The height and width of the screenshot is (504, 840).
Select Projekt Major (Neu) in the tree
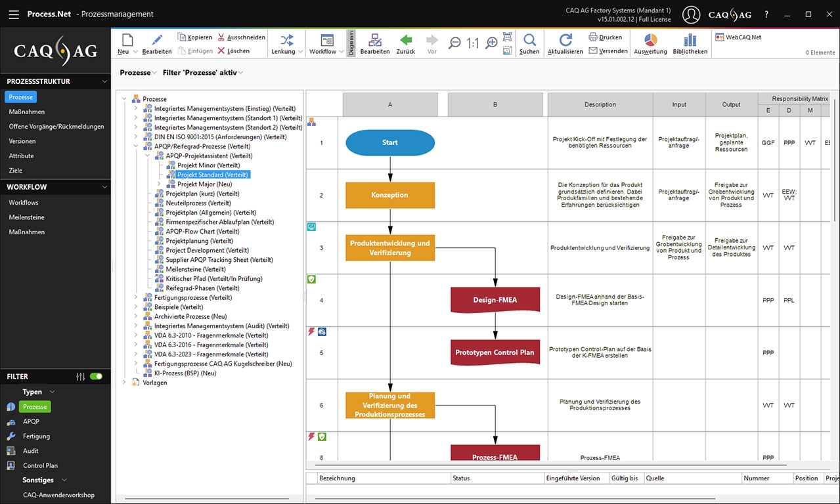[206, 184]
